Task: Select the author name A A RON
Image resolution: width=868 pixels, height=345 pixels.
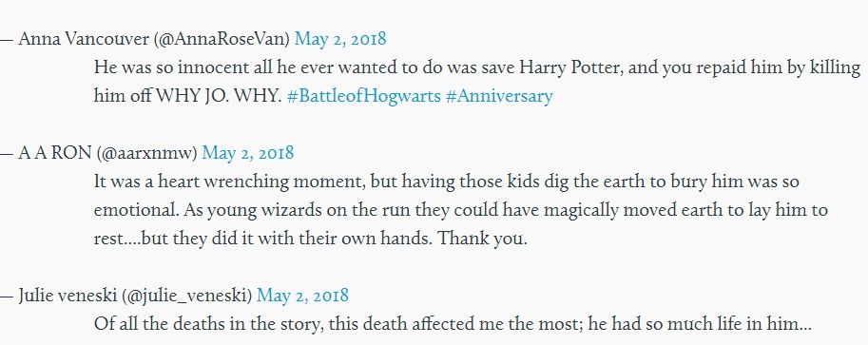Action: [55, 153]
